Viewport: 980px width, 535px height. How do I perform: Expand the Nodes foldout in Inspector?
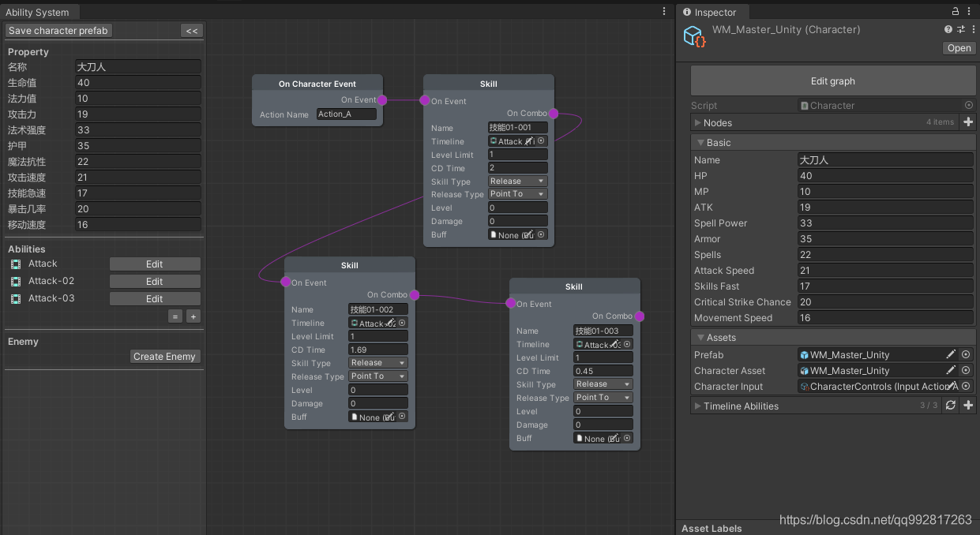click(697, 122)
